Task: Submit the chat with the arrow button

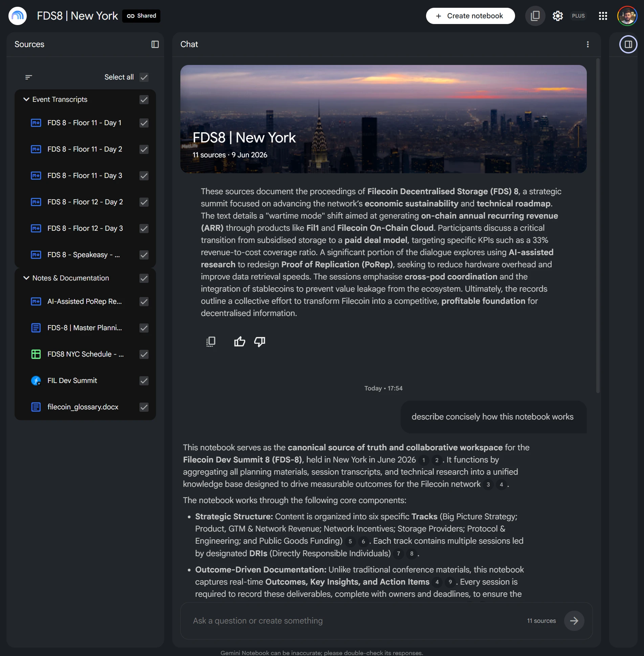Action: pos(574,621)
